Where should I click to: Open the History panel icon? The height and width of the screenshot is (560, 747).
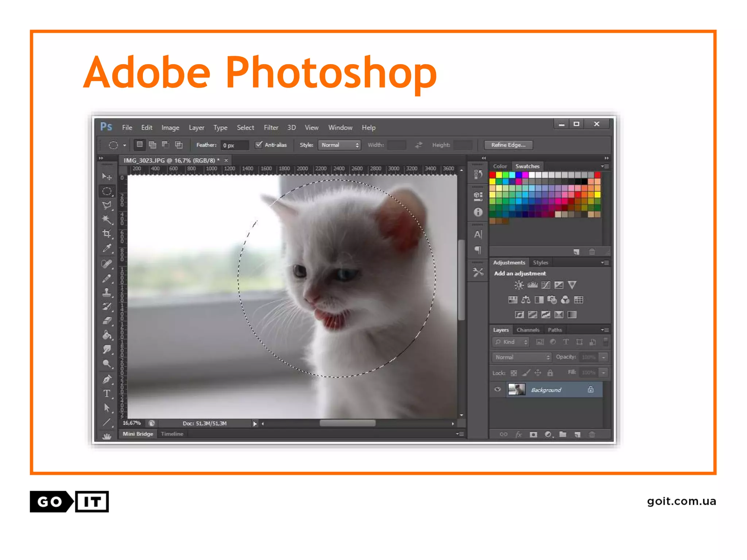tap(478, 174)
